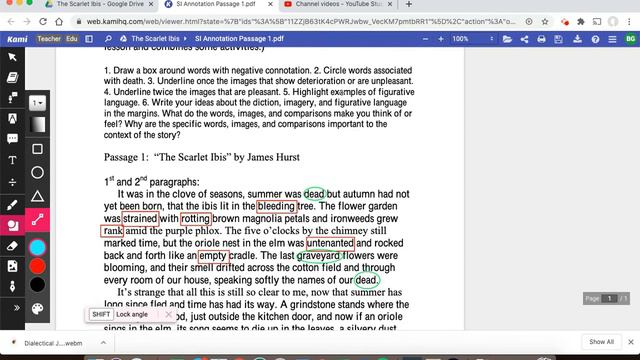Share the document
Screen dimensions: 640x360
pos(524,39)
